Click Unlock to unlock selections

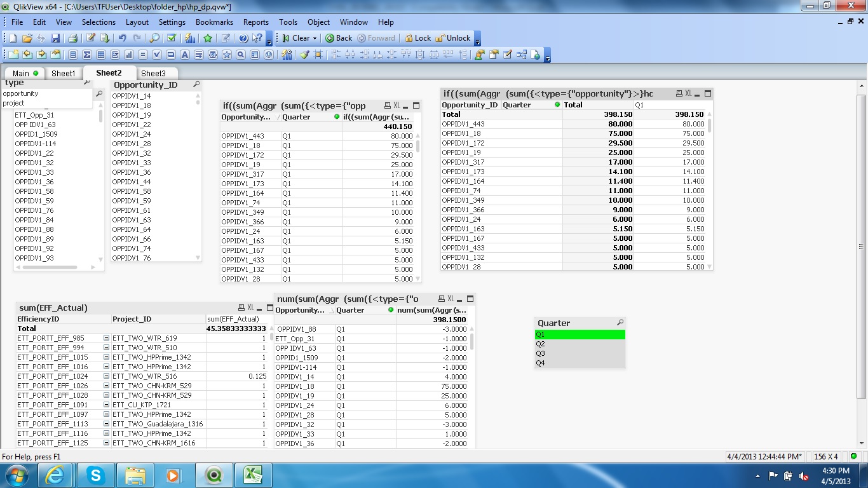[x=453, y=38]
